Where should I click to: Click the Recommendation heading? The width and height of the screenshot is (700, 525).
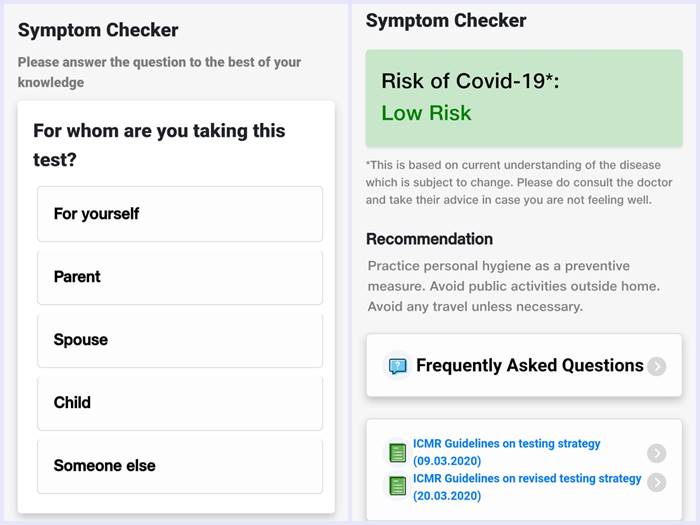(x=429, y=239)
